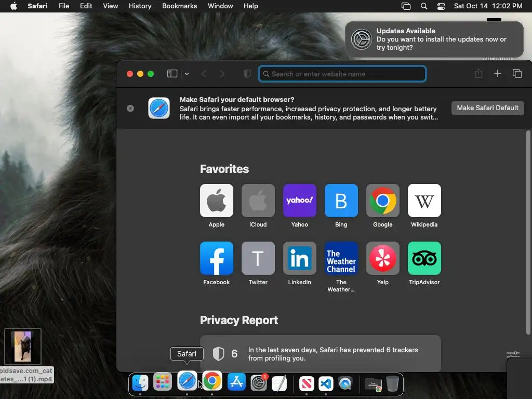
Task: Open the LinkedIn favorite tile
Action: pyautogui.click(x=300, y=258)
